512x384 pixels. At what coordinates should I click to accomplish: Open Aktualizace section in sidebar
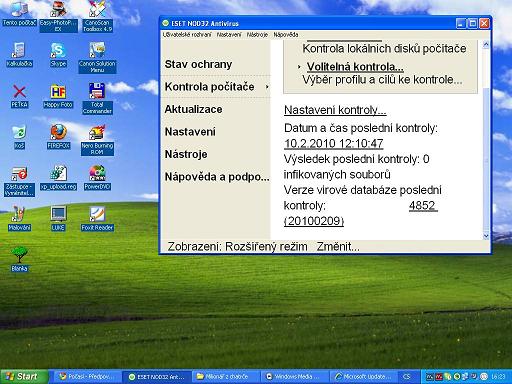click(x=193, y=109)
